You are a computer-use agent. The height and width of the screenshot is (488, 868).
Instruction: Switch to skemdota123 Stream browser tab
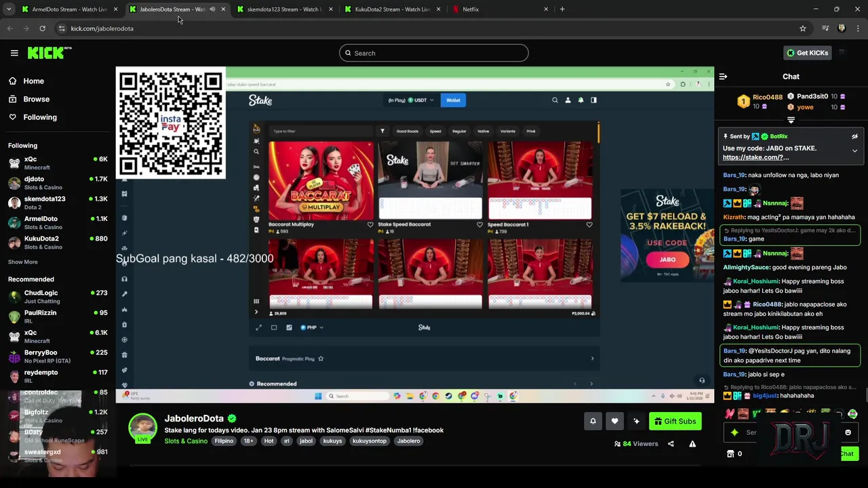coord(283,9)
